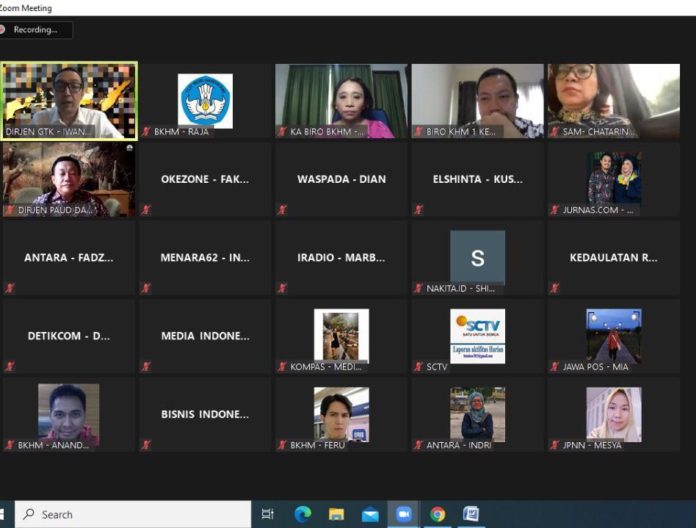Image resolution: width=696 pixels, height=528 pixels.
Task: Open File Explorer from the taskbar
Action: (x=336, y=514)
